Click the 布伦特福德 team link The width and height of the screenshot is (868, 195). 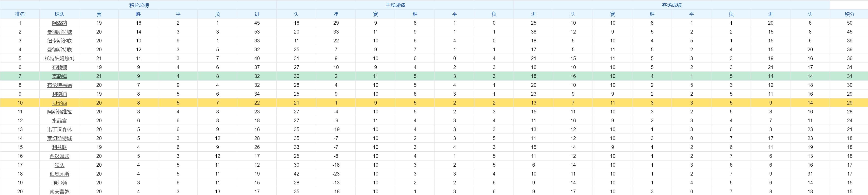click(x=59, y=85)
